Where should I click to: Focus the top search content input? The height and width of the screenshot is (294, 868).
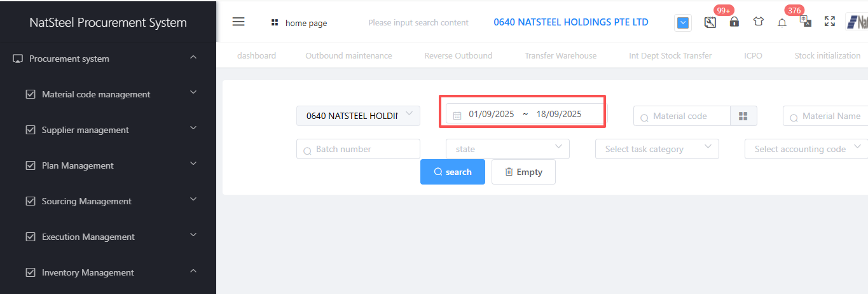[x=418, y=23]
